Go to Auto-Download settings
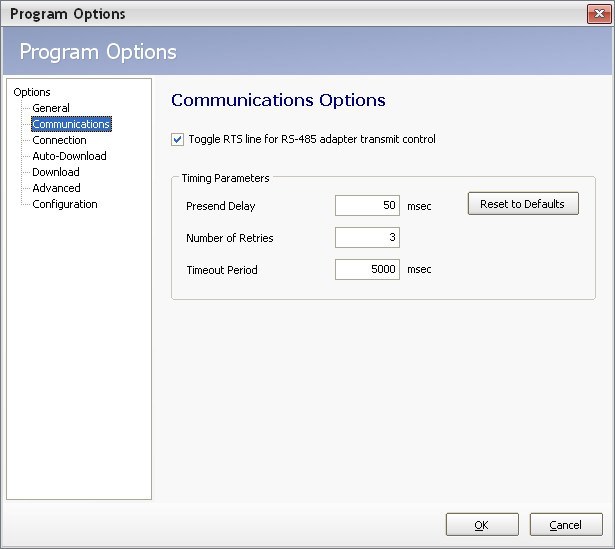 click(x=69, y=156)
